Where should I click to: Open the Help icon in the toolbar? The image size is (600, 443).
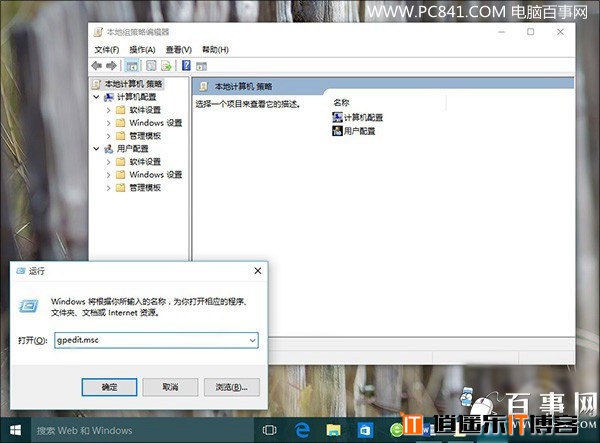coord(186,65)
